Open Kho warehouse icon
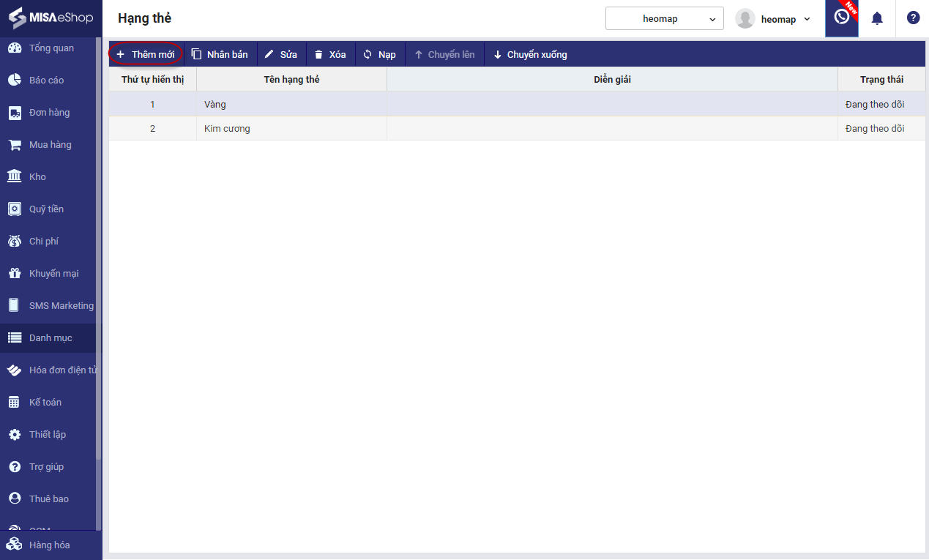929x560 pixels. pos(15,176)
